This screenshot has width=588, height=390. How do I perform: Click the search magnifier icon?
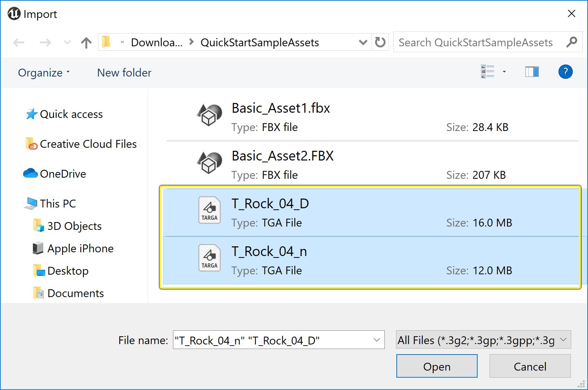pyautogui.click(x=572, y=42)
